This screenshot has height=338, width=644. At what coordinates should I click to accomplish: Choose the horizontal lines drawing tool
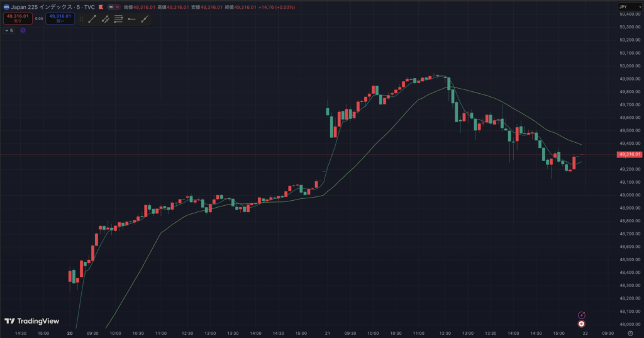pyautogui.click(x=118, y=19)
